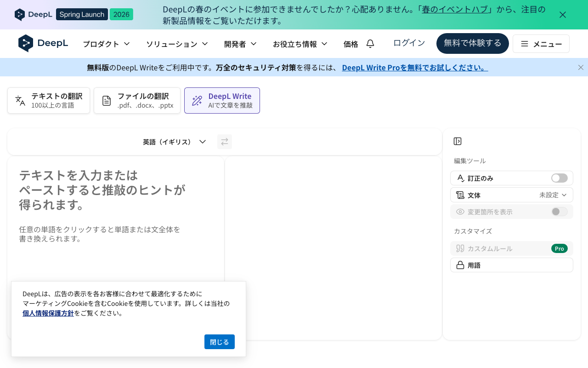
Task: Expand the ソリューション menu
Action: pos(177,44)
